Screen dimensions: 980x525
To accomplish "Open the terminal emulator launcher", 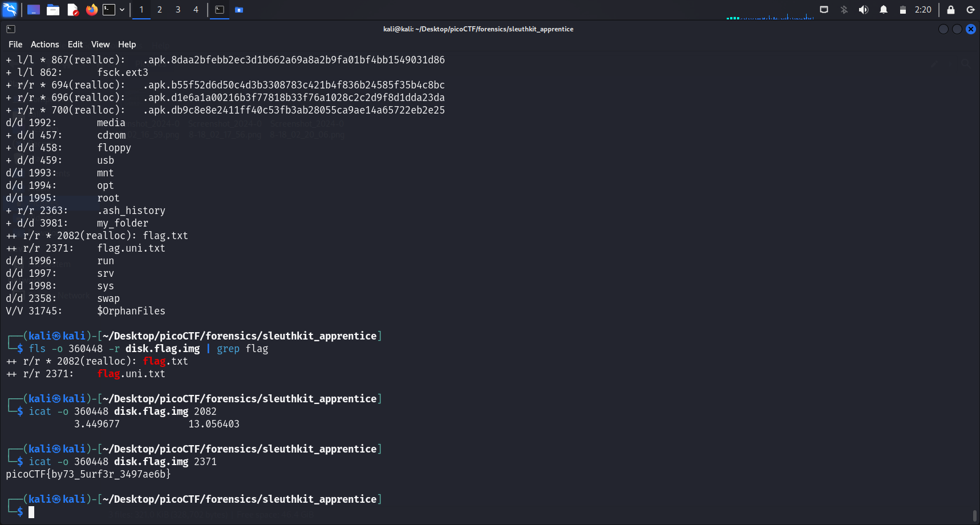I will [109, 10].
